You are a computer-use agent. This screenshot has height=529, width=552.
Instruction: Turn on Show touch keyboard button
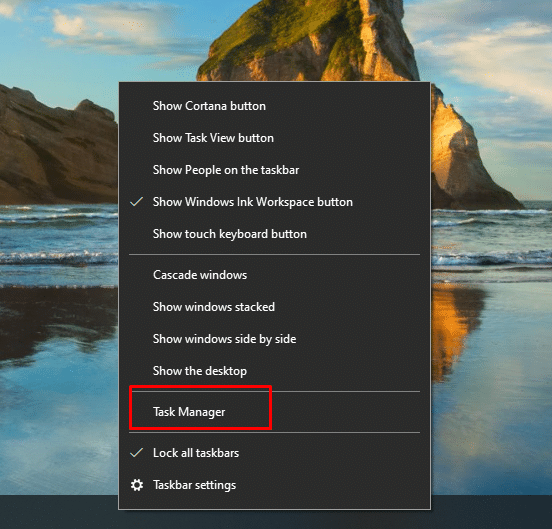[x=274, y=234]
